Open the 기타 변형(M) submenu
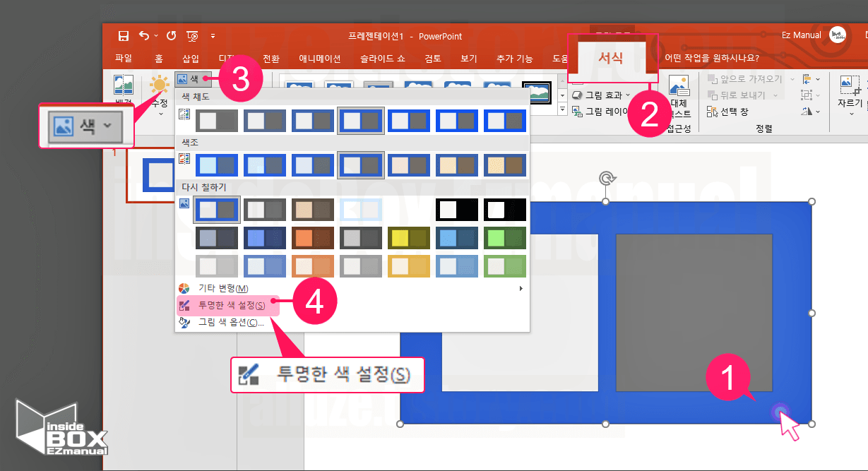Screen dimensions: 868x471 352,288
